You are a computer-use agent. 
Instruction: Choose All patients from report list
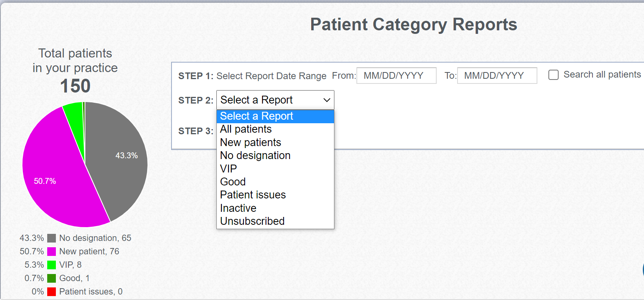[x=275, y=129]
